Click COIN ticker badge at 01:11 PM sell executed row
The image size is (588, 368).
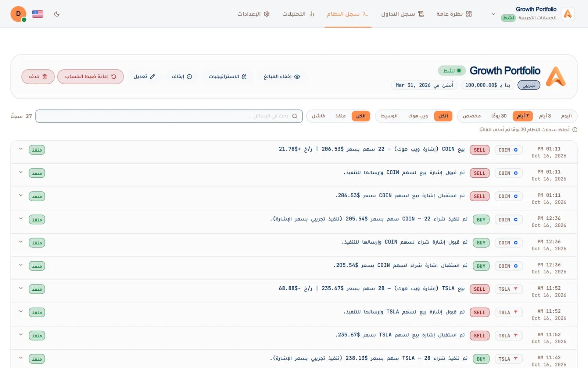pyautogui.click(x=508, y=150)
